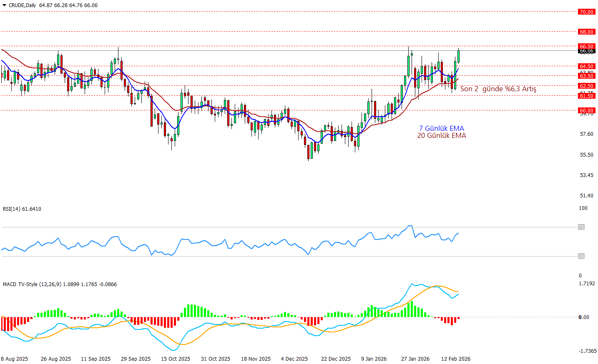The image size is (598, 364).
Task: Click the 'Son 2 günde %6,3 Artış' annotation
Action: point(498,89)
